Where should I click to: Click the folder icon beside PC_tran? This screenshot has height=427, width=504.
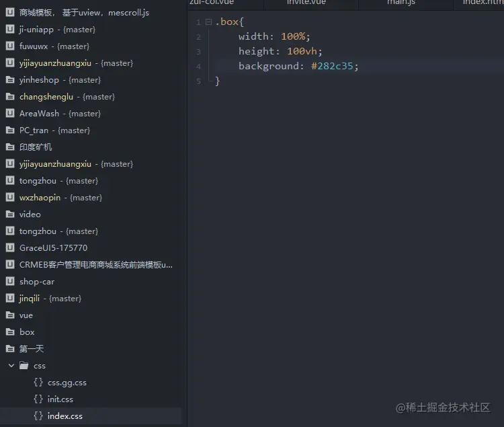[x=10, y=130]
